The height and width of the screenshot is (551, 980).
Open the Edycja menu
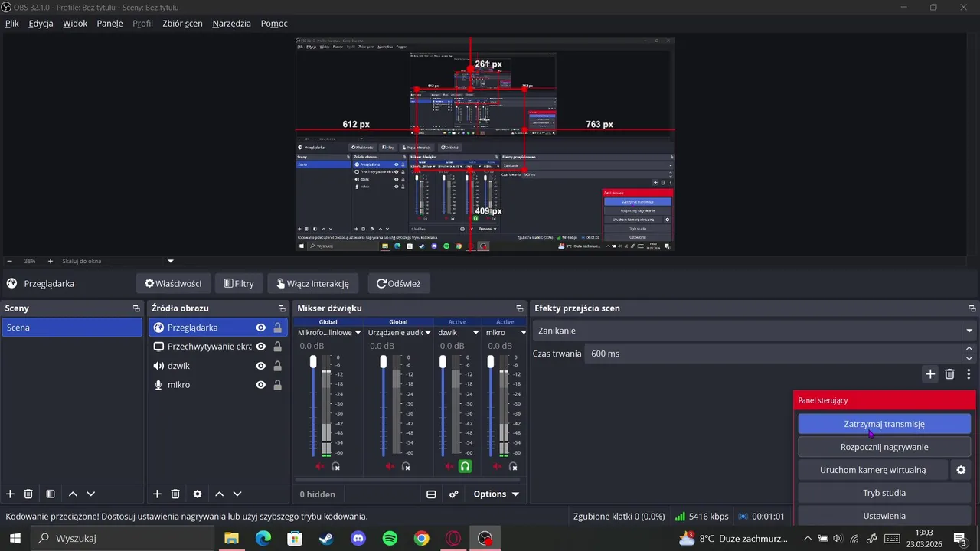41,24
